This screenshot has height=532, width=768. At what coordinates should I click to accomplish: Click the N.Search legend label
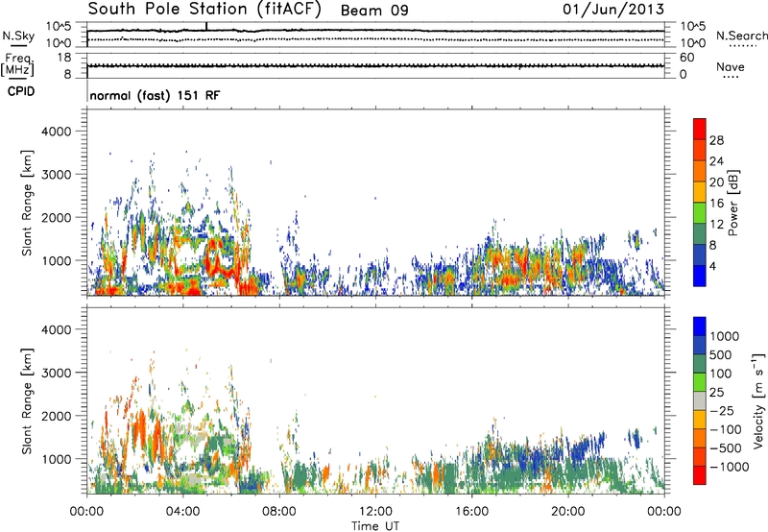pyautogui.click(x=741, y=36)
